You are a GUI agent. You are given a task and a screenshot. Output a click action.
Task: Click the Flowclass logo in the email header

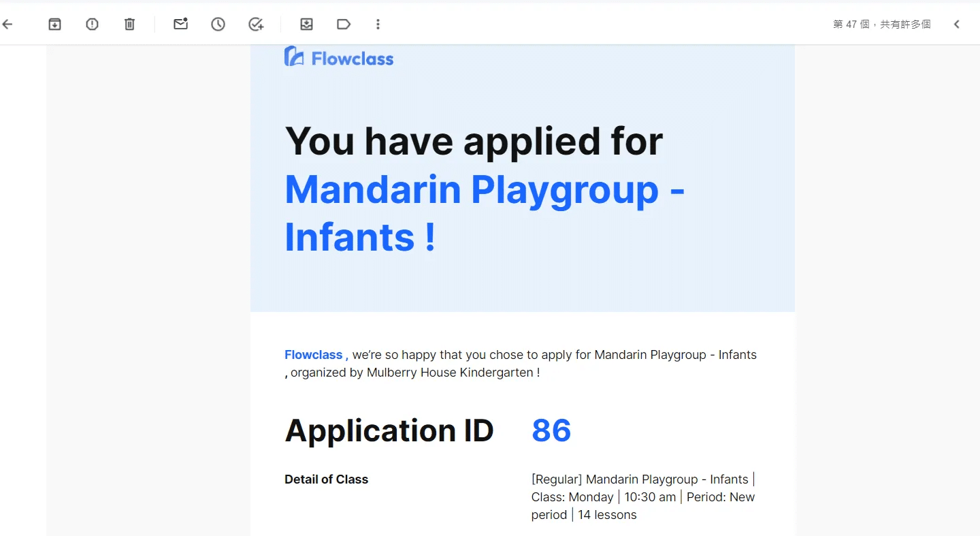click(339, 57)
